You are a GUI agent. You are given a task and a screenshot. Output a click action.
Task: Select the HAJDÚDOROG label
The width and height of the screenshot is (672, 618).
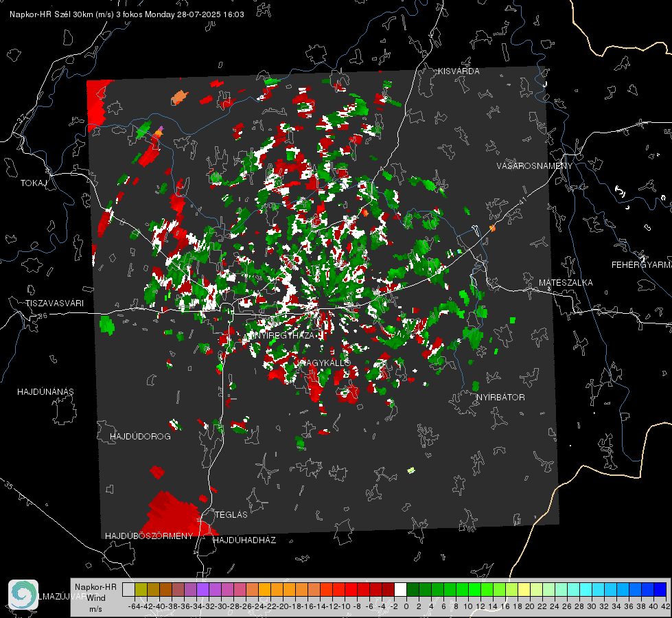click(x=140, y=436)
